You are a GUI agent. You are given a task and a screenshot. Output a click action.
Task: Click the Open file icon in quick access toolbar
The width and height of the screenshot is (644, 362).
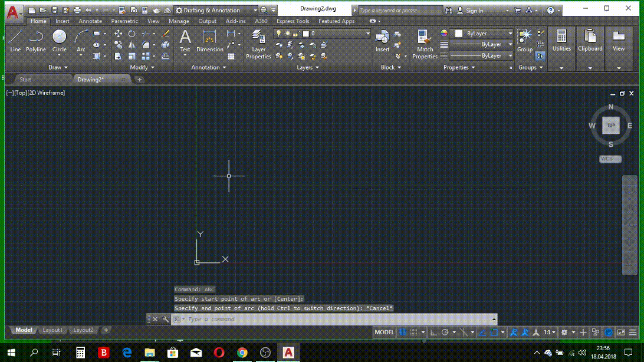(x=43, y=10)
